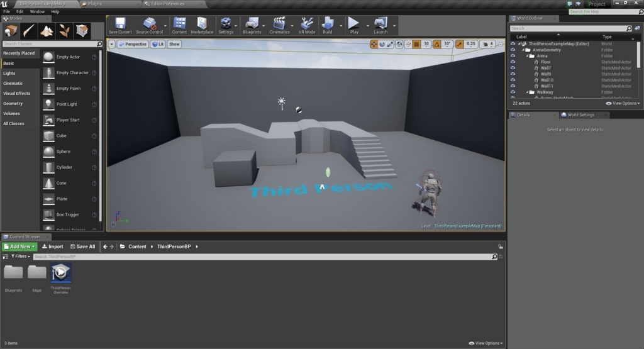Open rotation snap 10° dropdown
The image size is (644, 349).
tap(447, 44)
